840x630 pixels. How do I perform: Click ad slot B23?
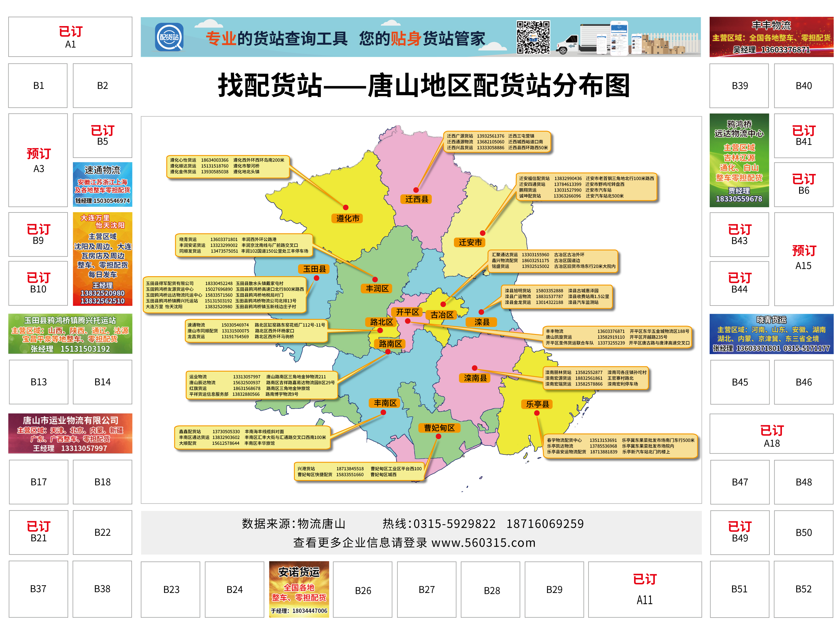click(x=170, y=589)
